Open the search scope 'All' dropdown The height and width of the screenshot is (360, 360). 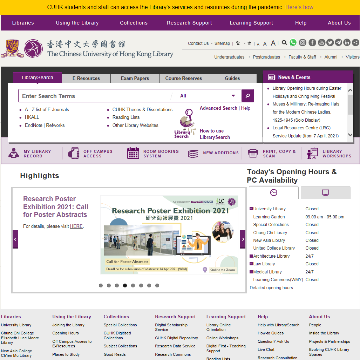click(x=207, y=96)
